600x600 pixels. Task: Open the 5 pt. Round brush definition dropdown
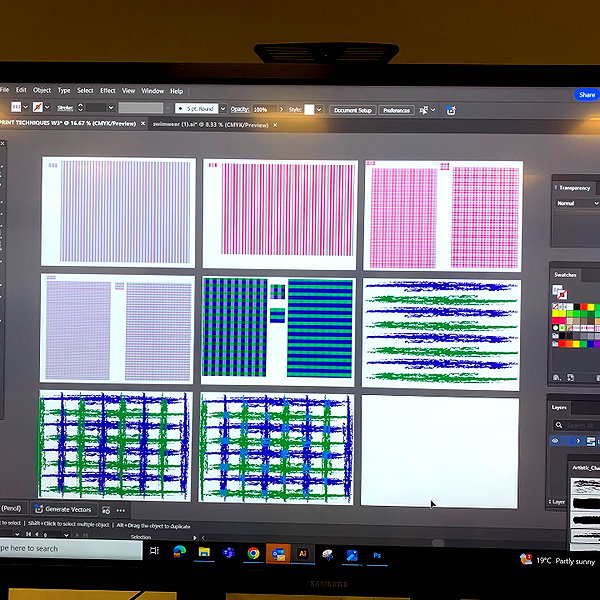point(223,109)
